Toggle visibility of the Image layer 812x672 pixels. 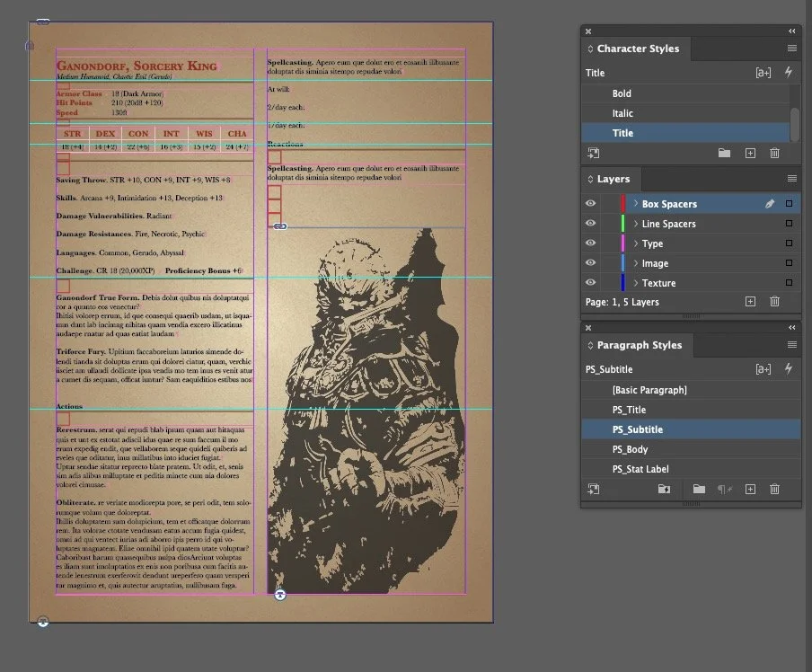point(590,262)
